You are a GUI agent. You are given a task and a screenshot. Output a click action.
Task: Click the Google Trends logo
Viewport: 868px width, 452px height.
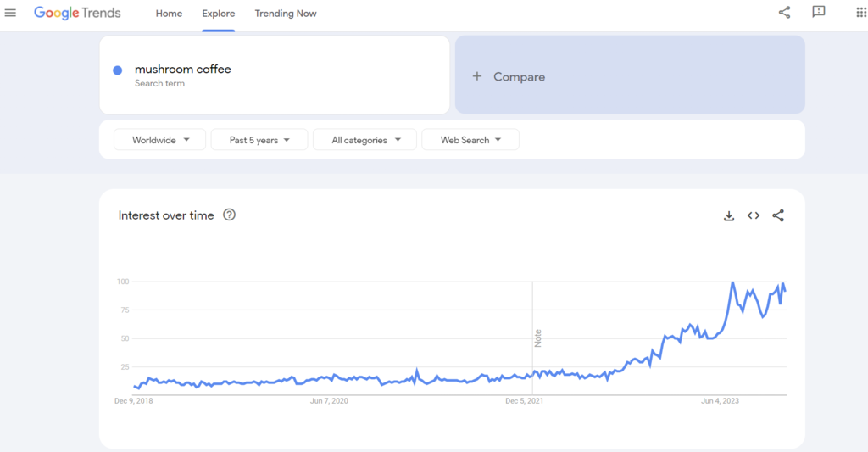click(x=77, y=14)
